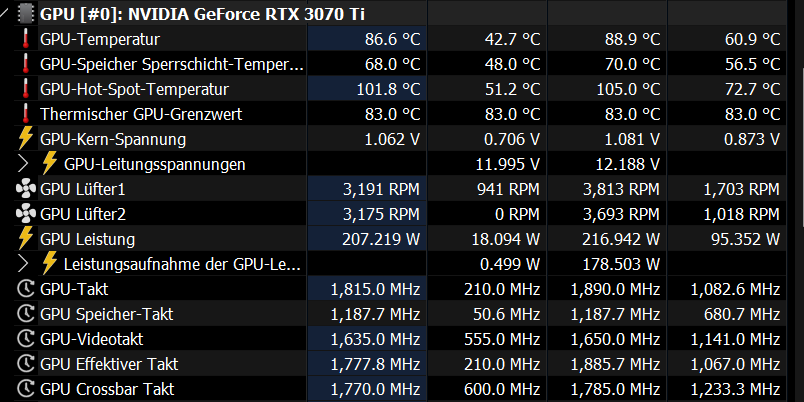This screenshot has width=804, height=402.
Task: Click the clock icon for GPU Speicher-Takt
Action: coord(26,314)
